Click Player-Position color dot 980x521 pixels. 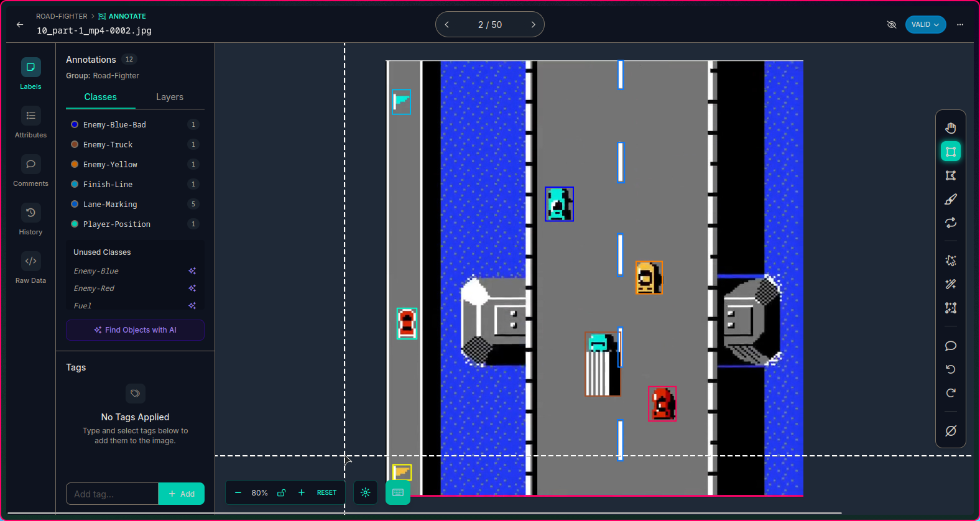pos(75,224)
